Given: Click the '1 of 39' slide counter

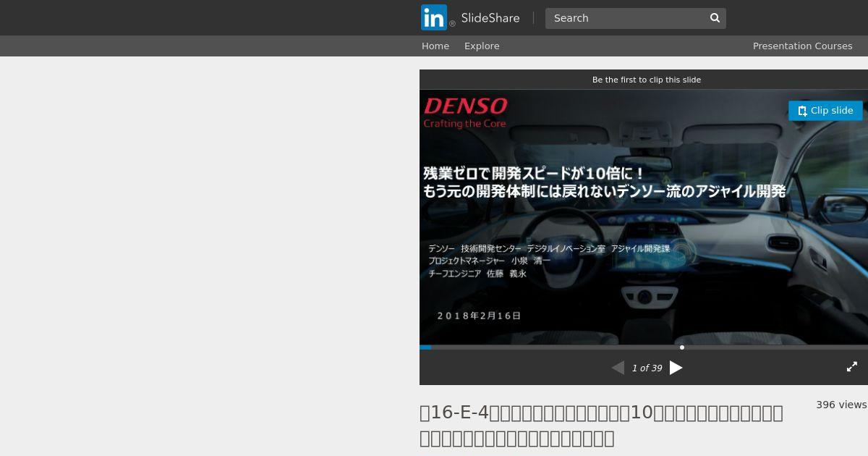Looking at the screenshot, I should (x=647, y=368).
